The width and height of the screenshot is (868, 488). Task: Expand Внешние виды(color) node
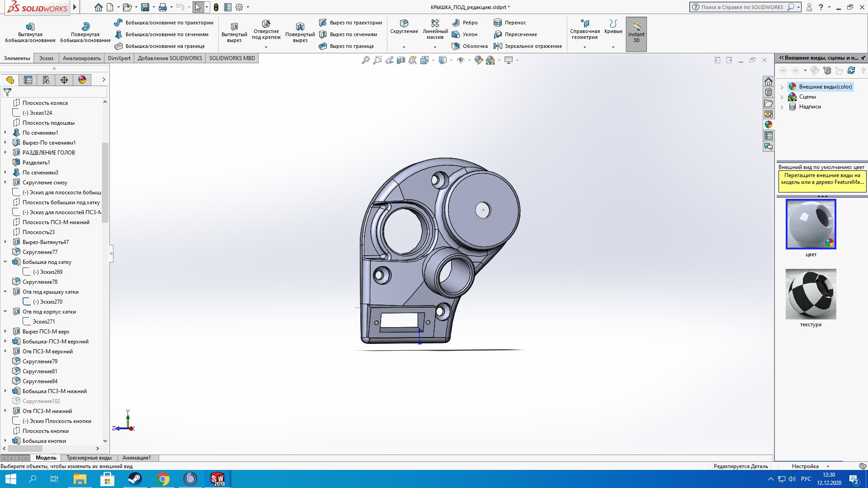tap(782, 87)
